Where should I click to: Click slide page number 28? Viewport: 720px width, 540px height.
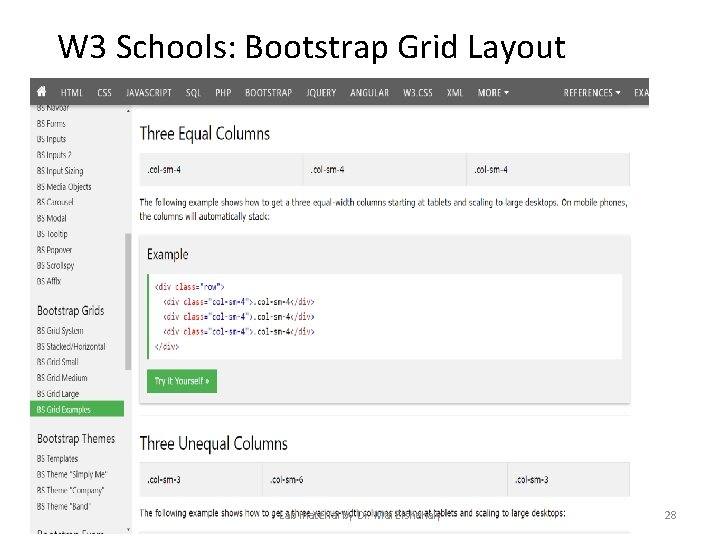[670, 515]
